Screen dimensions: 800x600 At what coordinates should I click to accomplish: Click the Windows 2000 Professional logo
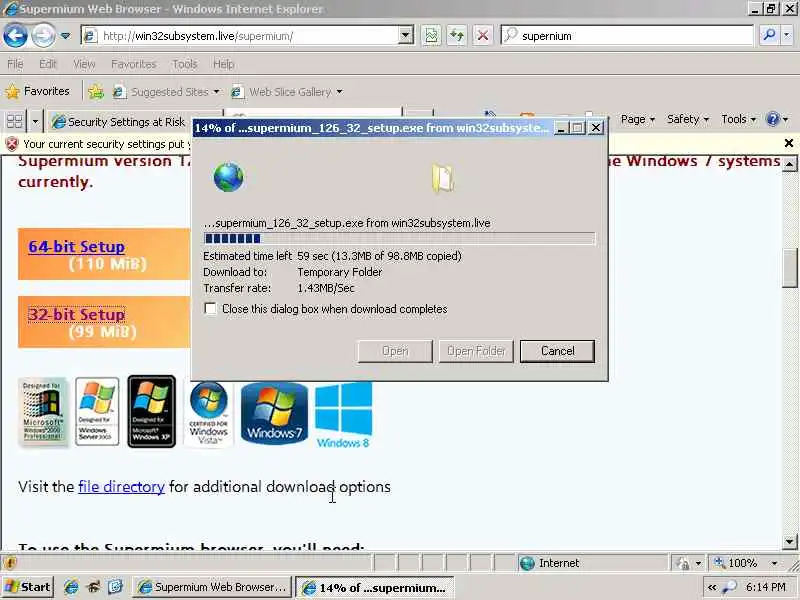click(43, 411)
